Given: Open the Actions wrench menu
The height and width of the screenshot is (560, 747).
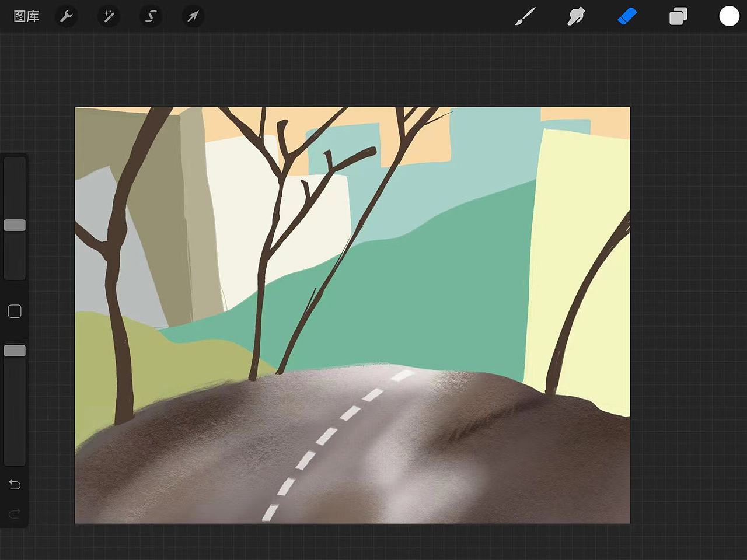Looking at the screenshot, I should point(67,16).
